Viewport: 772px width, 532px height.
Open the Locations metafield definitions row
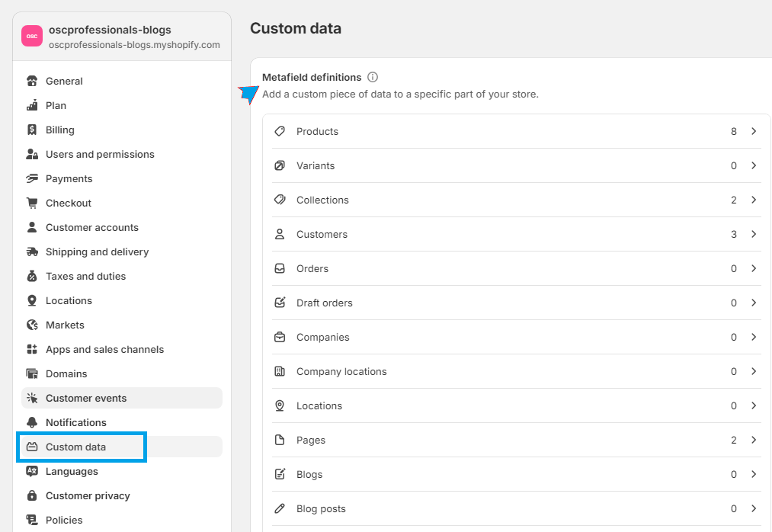pyautogui.click(x=319, y=405)
